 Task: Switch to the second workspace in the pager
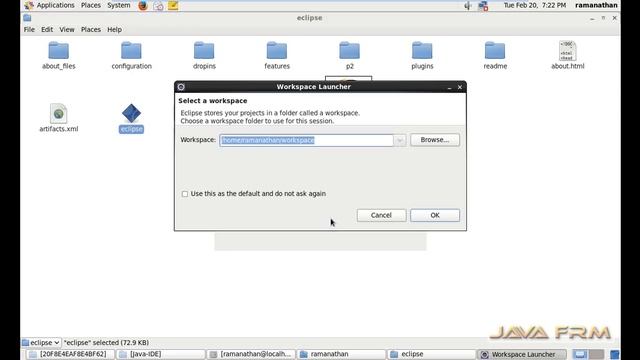[x=596, y=354]
